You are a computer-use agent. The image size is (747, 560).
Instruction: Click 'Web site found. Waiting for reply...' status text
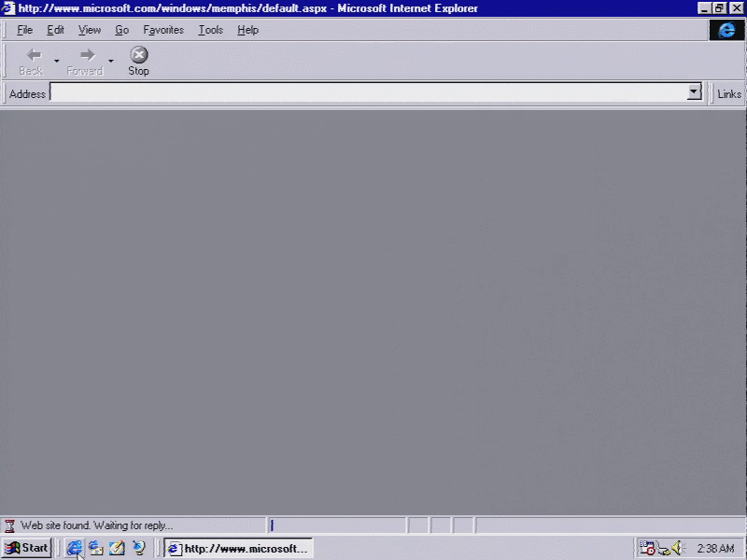[x=97, y=525]
